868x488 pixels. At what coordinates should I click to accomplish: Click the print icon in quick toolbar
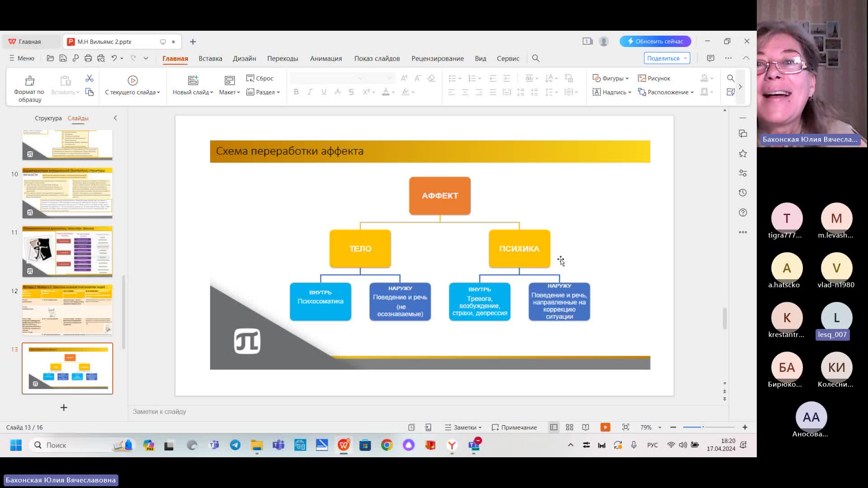pyautogui.click(x=88, y=58)
